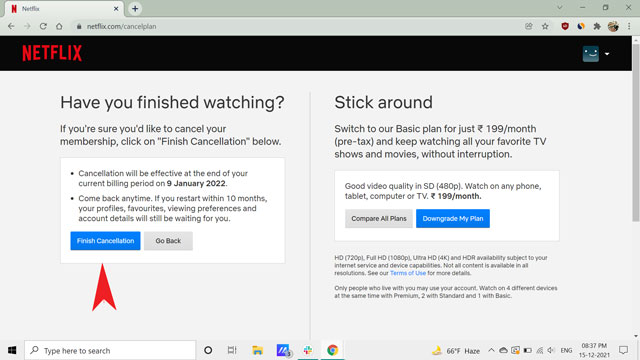Open Slack from taskbar

click(308, 350)
